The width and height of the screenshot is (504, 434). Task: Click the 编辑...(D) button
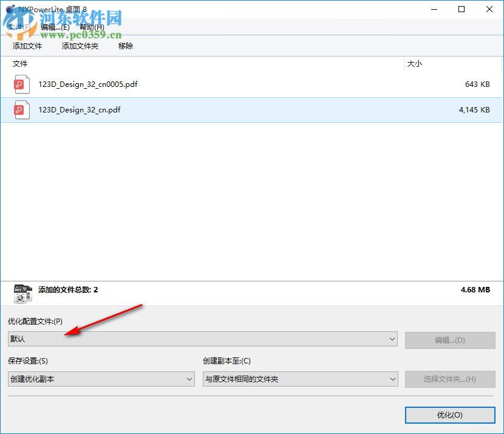(449, 340)
